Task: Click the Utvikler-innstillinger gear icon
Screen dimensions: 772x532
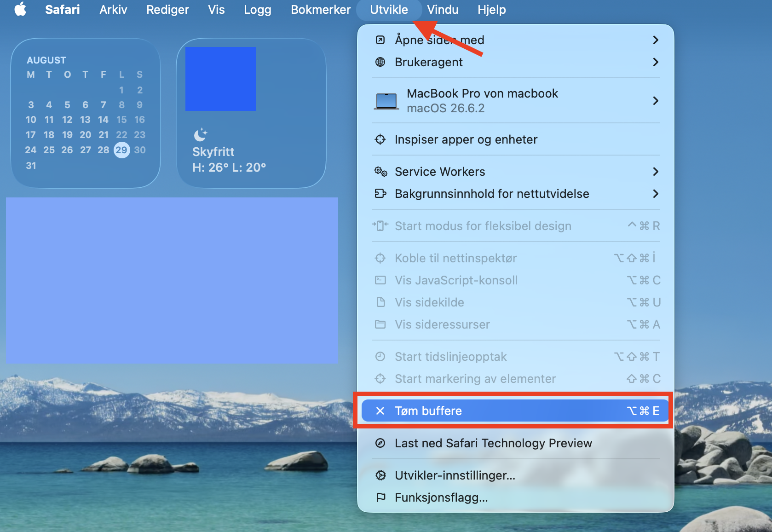Action: point(380,475)
